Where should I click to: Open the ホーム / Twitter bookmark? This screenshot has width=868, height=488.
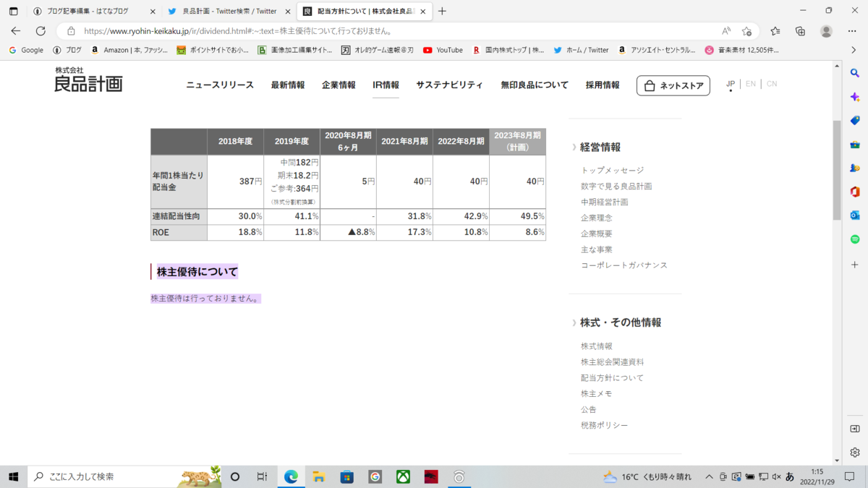coord(581,50)
